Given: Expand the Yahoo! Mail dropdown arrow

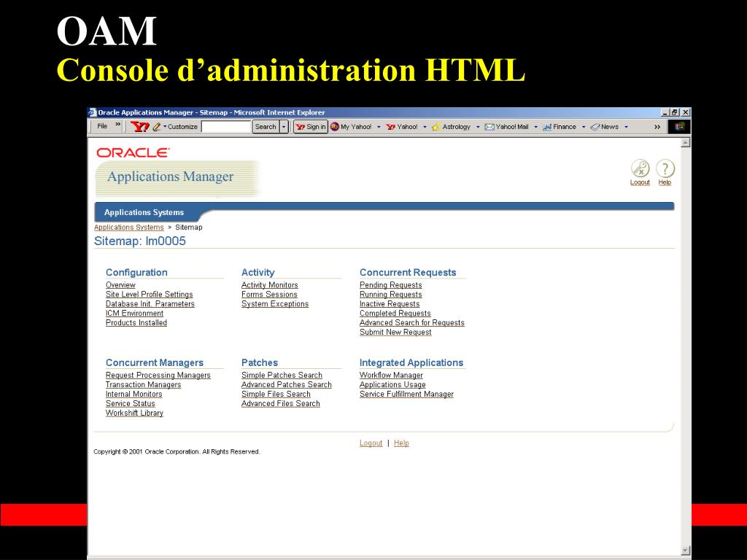Looking at the screenshot, I should coord(535,127).
